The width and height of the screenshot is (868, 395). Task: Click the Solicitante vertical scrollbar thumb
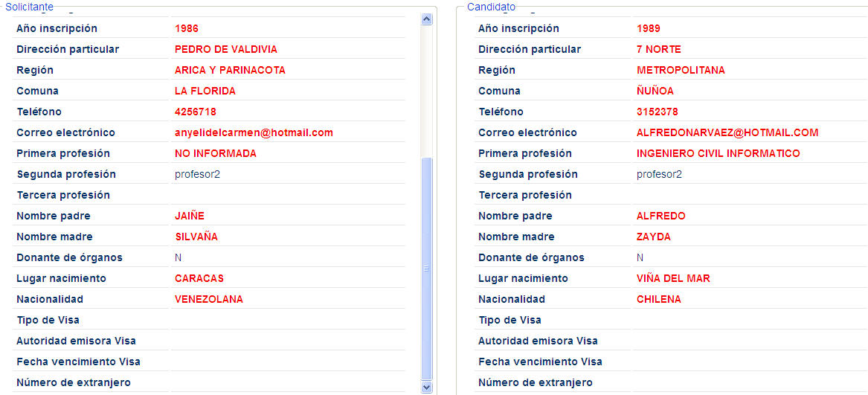click(427, 269)
